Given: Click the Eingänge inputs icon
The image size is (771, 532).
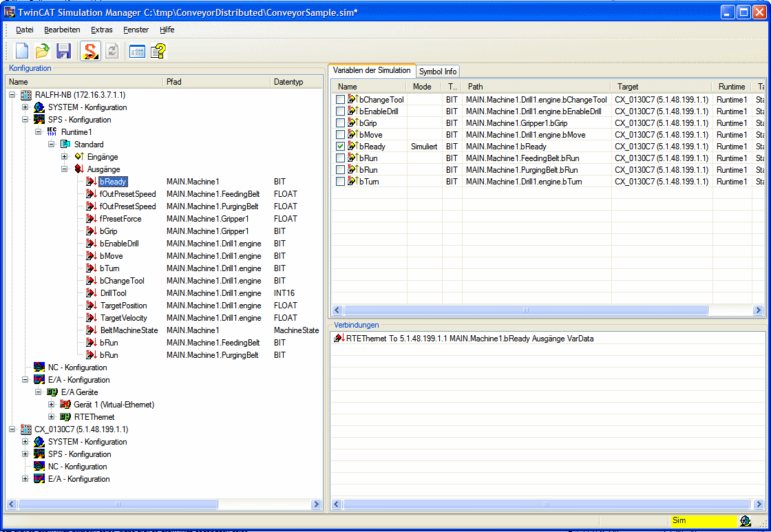Looking at the screenshot, I should 78,157.
